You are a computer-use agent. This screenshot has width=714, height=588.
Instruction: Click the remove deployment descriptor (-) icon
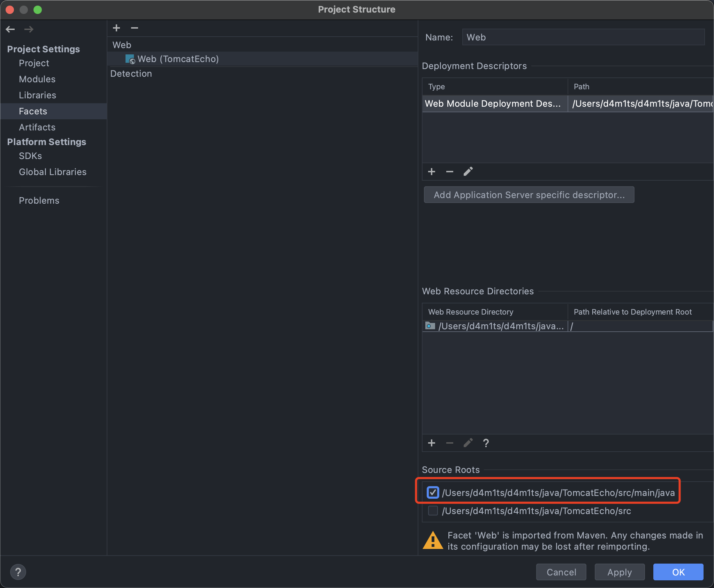coord(449,172)
